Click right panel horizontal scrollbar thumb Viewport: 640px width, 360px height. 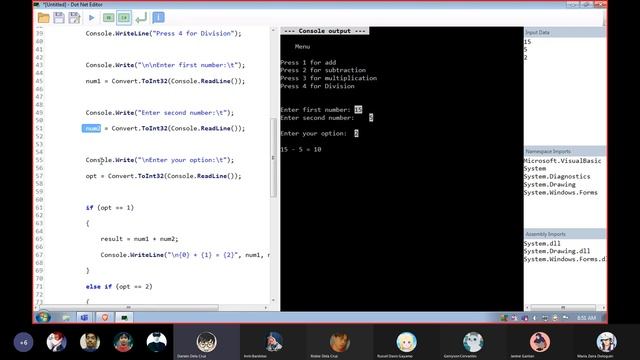[562, 307]
